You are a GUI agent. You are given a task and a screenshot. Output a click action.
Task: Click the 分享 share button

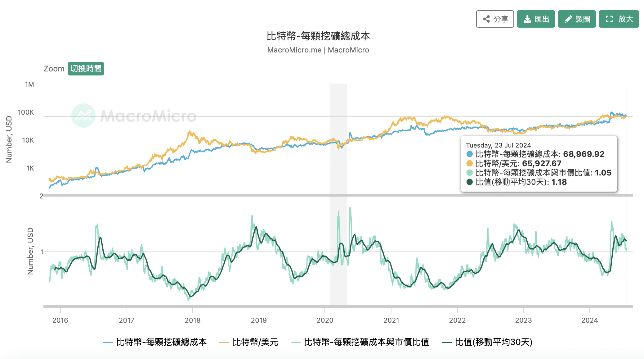(494, 19)
